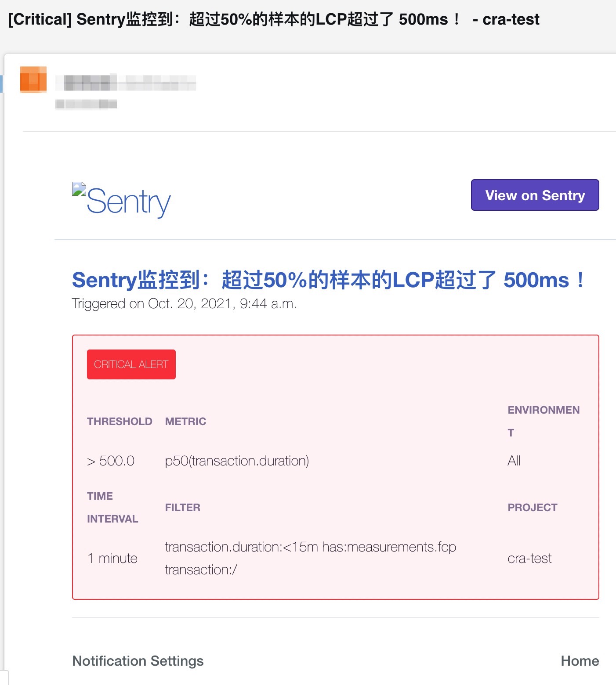Click the CRITICAL ALERT badge
This screenshot has height=685, width=616.
coord(131,364)
